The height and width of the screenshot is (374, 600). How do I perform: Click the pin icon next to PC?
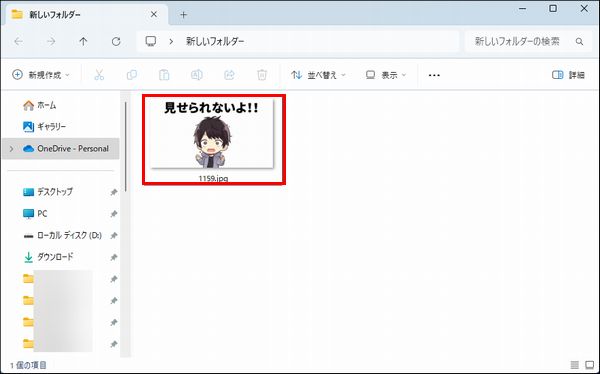click(x=114, y=214)
